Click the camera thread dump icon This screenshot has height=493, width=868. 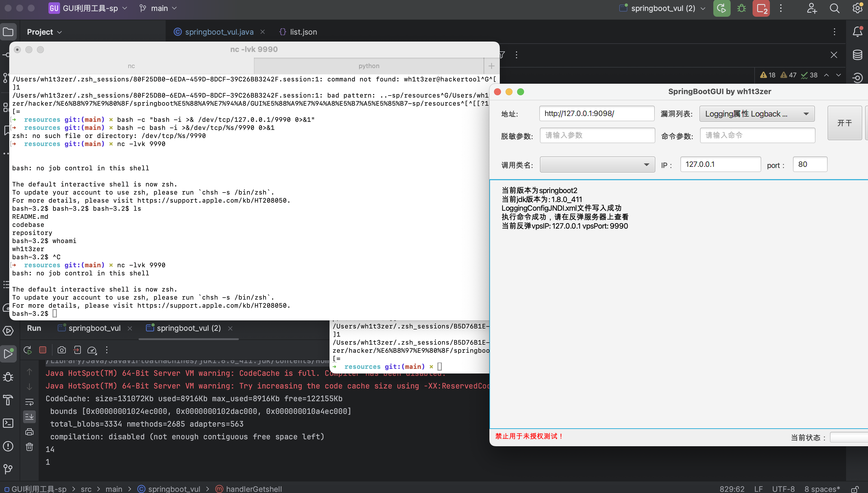[x=61, y=350]
